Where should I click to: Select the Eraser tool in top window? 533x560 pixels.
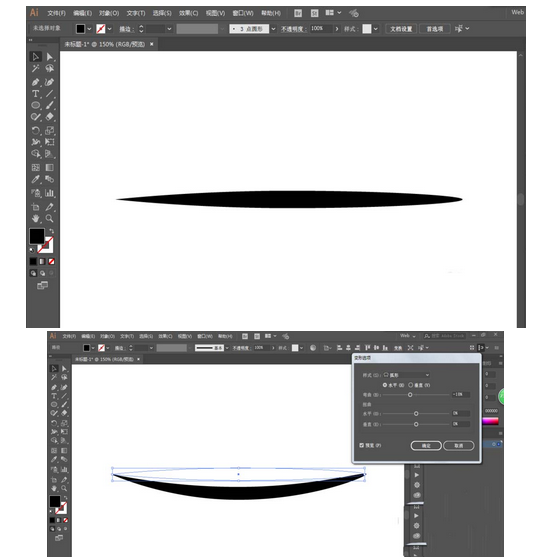(x=49, y=117)
